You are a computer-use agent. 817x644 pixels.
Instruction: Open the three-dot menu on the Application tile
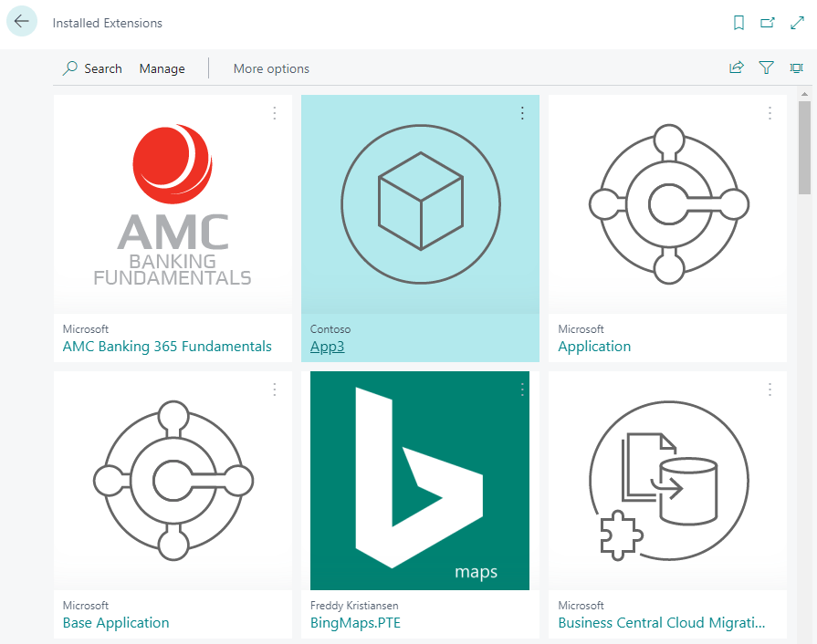click(x=770, y=113)
